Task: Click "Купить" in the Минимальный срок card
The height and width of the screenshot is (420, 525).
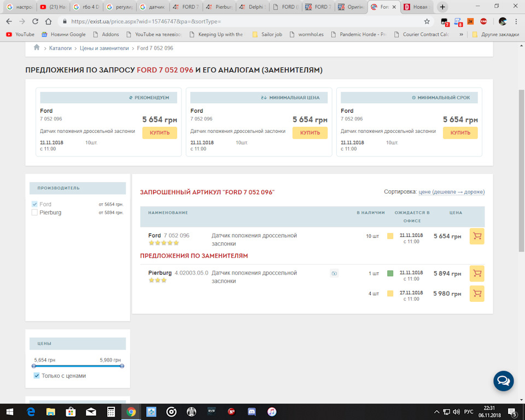Action: pyautogui.click(x=460, y=133)
